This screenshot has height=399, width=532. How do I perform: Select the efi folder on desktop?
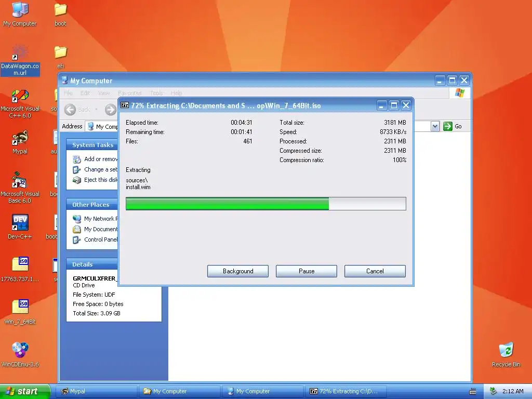click(60, 57)
